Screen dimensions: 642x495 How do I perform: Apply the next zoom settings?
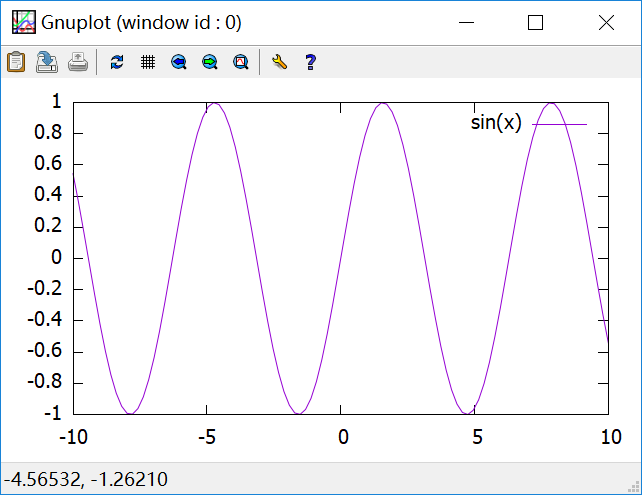(210, 62)
